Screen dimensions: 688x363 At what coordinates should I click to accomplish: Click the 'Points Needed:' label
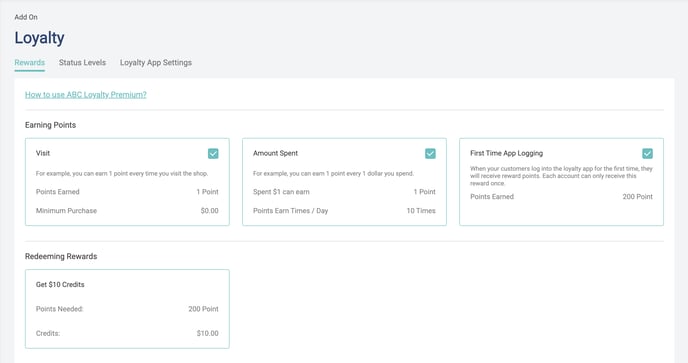click(x=60, y=309)
